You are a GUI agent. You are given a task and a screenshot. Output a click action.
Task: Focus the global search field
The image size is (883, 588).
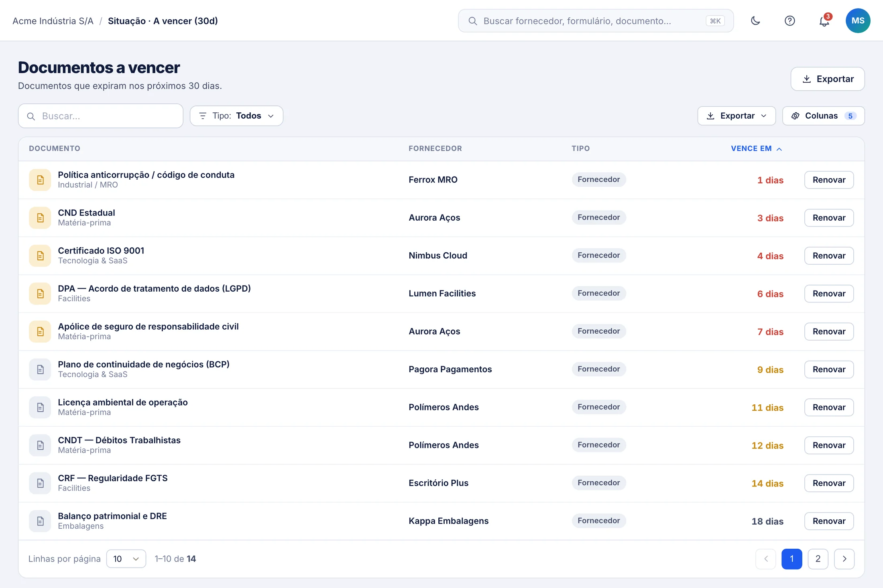596,21
